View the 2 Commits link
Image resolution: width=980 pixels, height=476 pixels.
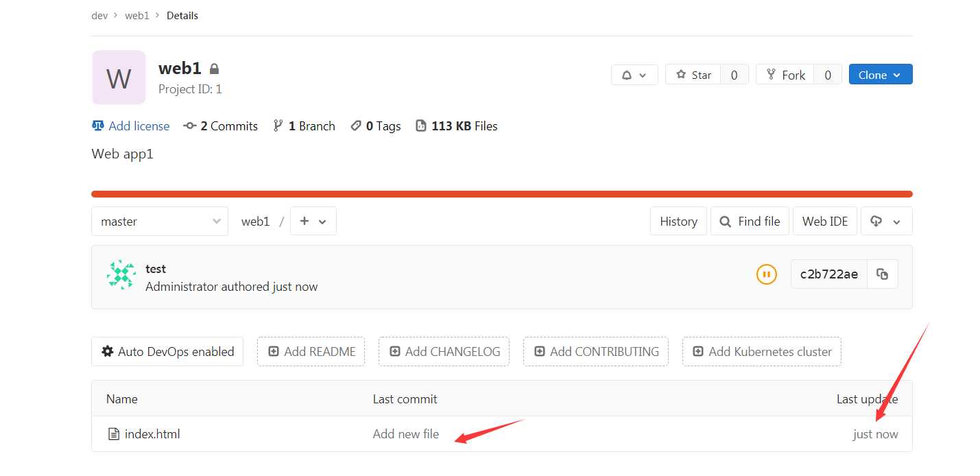click(x=221, y=126)
